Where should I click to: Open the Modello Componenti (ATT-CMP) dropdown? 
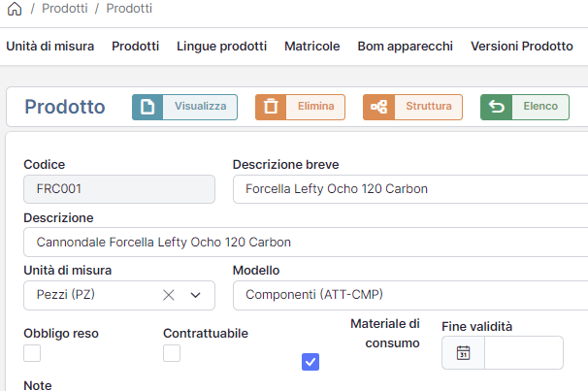pyautogui.click(x=410, y=295)
